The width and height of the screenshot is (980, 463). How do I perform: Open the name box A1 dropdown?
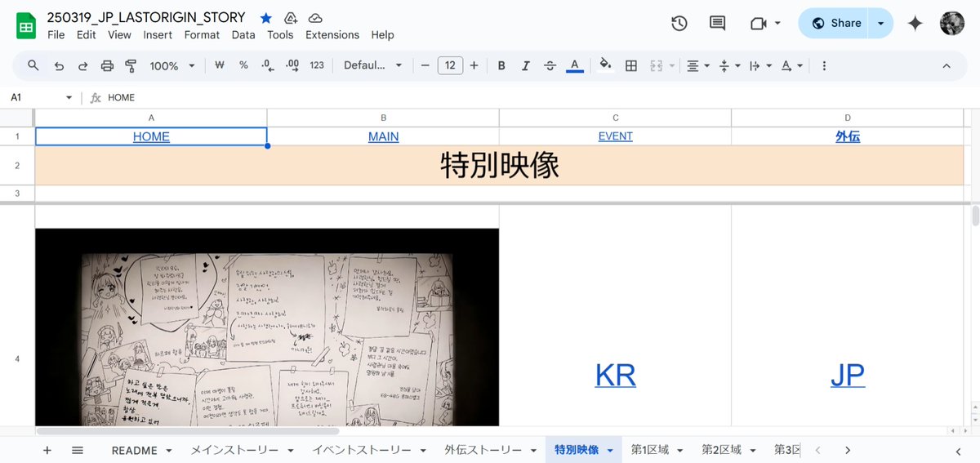point(69,97)
